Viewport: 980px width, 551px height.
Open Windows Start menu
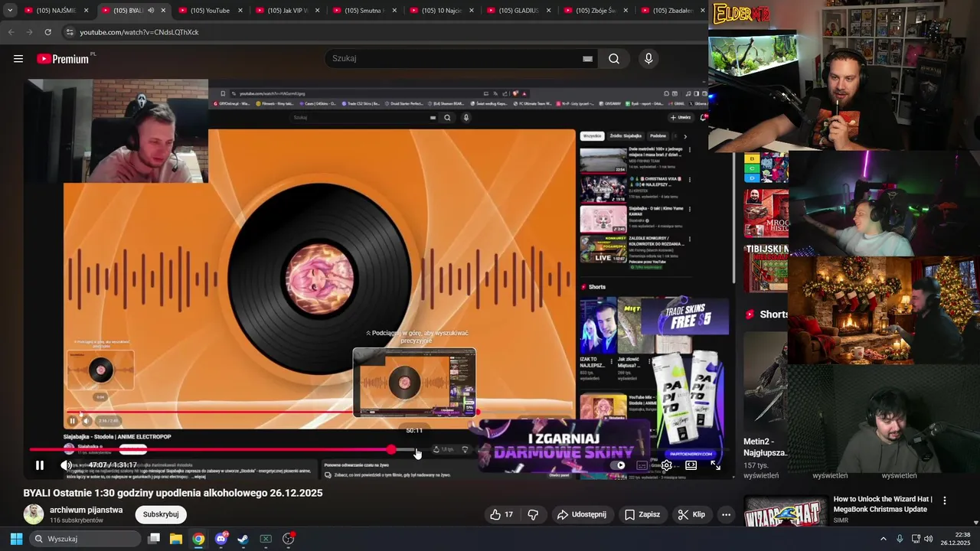click(16, 539)
